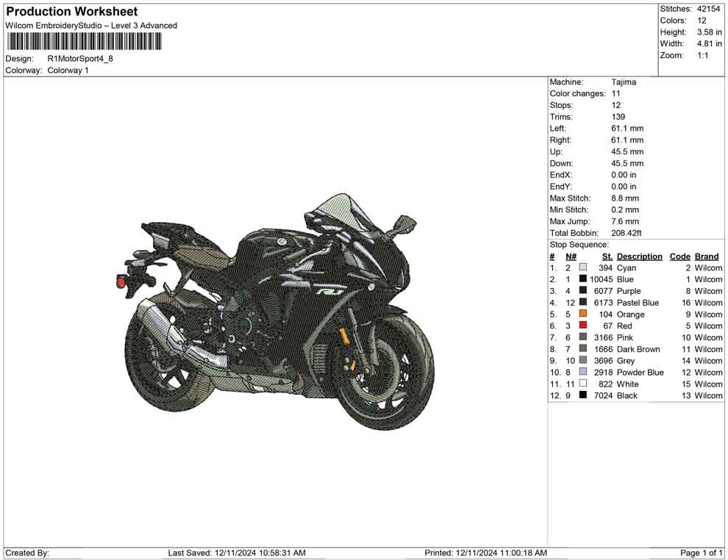Click the Created By field at the bottom

(29, 552)
